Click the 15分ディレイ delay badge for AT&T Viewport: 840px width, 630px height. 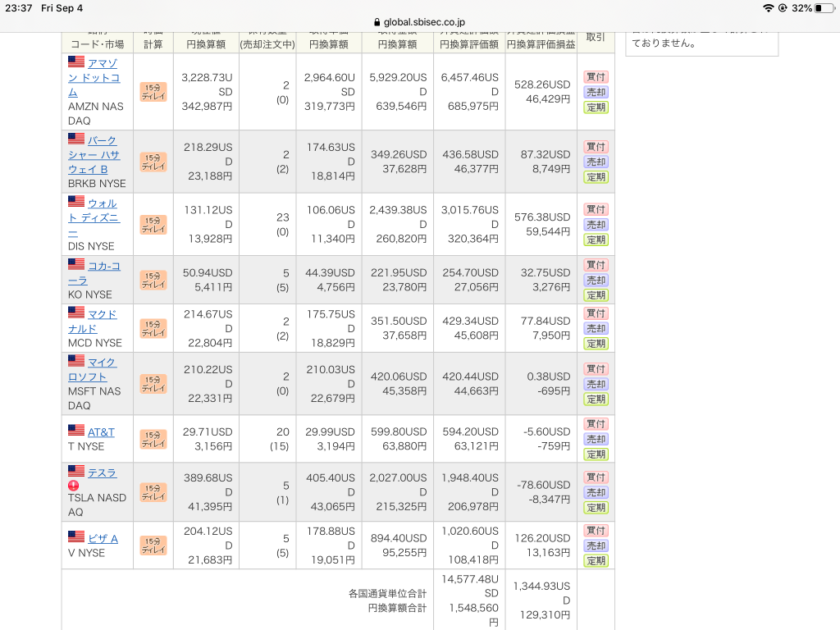coord(153,440)
